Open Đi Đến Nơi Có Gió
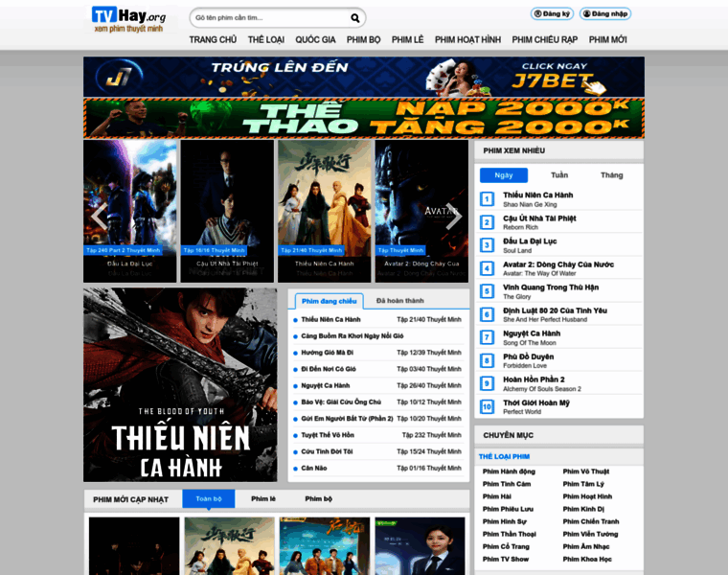Image resolution: width=728 pixels, height=575 pixels. (329, 369)
